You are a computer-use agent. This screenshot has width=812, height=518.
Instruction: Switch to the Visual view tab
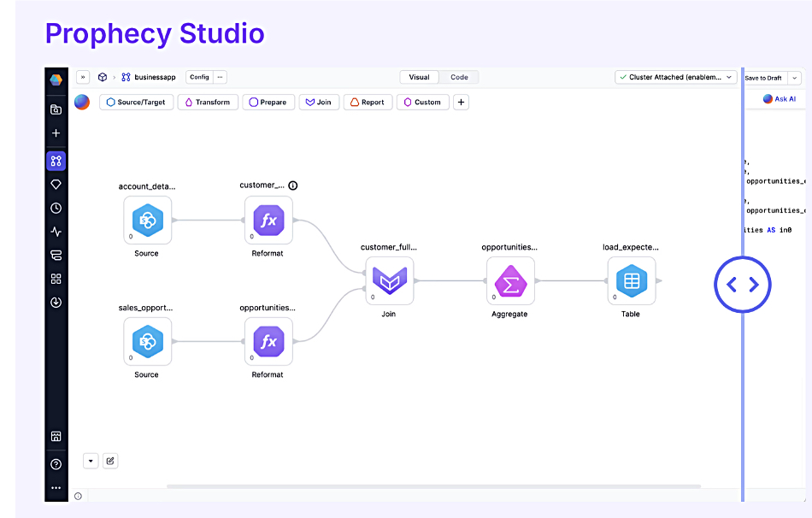420,77
